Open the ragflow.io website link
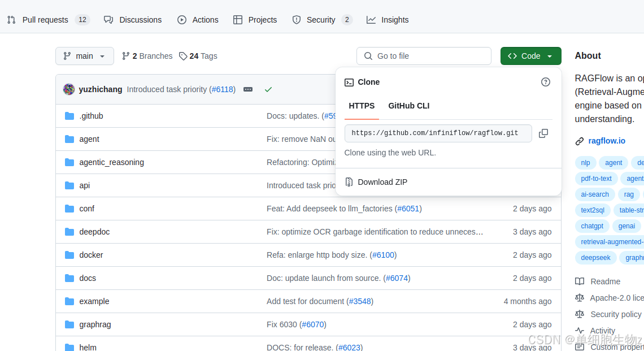The height and width of the screenshot is (351, 644). 607,141
